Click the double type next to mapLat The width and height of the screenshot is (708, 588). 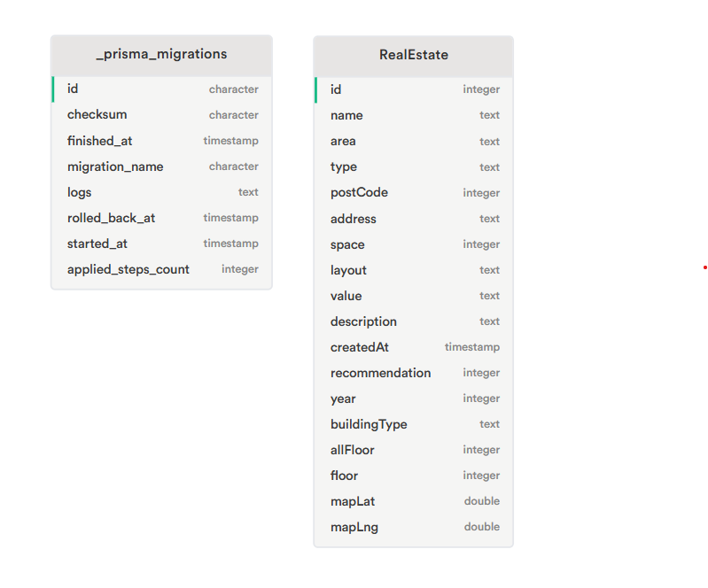click(x=482, y=501)
